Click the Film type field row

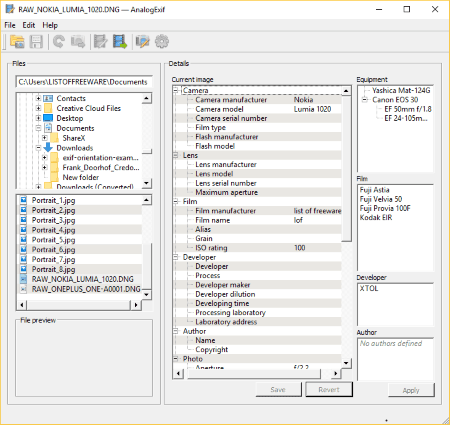point(258,127)
